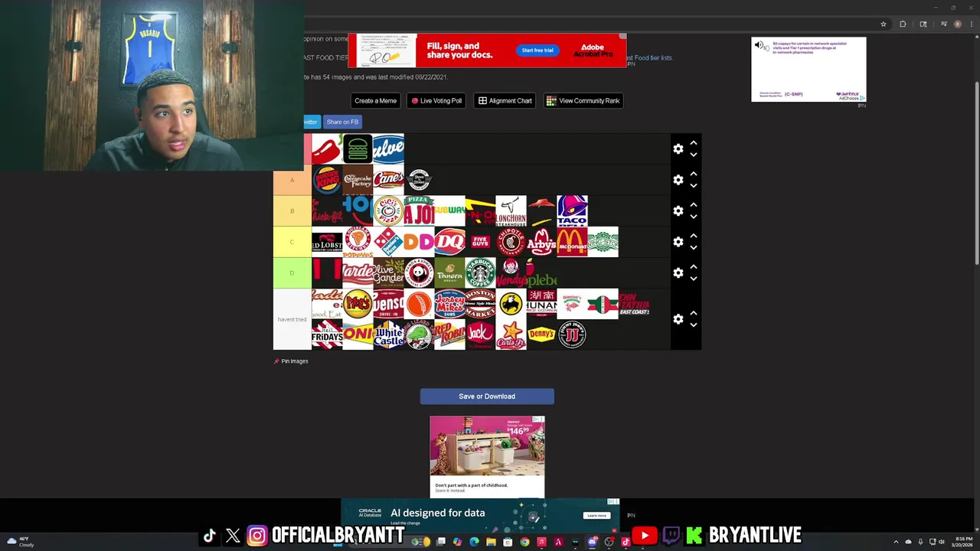Select the Carl's Jr. star logo
The image size is (980, 551).
511,334
